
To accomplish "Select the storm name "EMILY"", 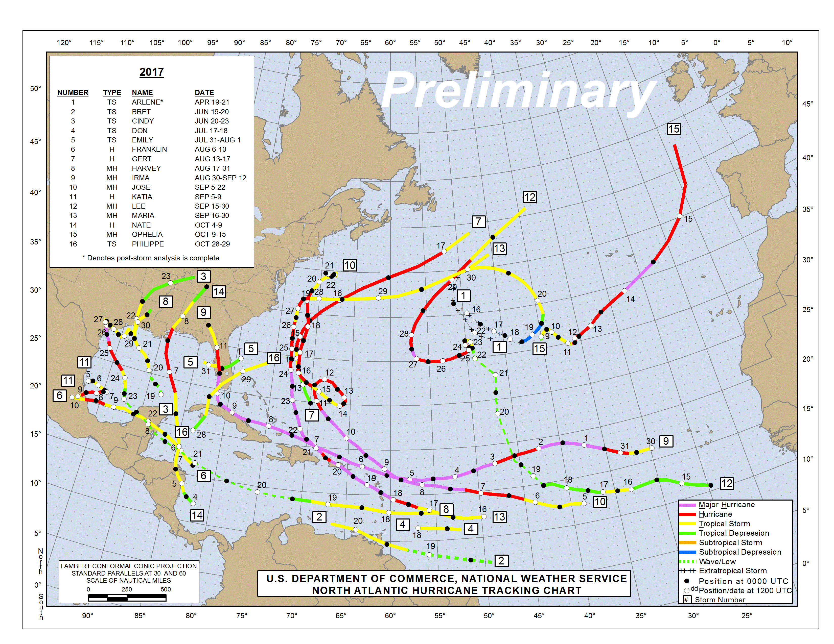I will [143, 140].
